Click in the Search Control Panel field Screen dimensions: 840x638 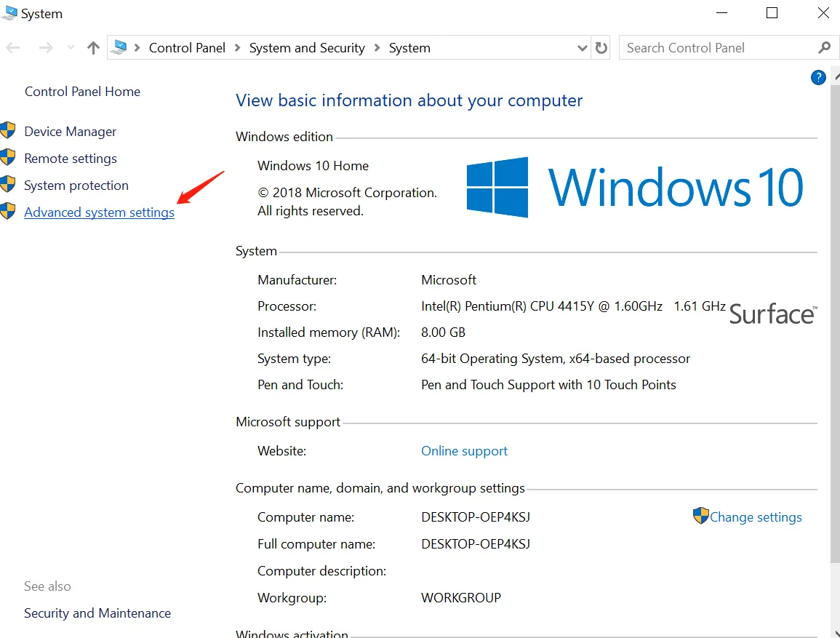coord(716,48)
